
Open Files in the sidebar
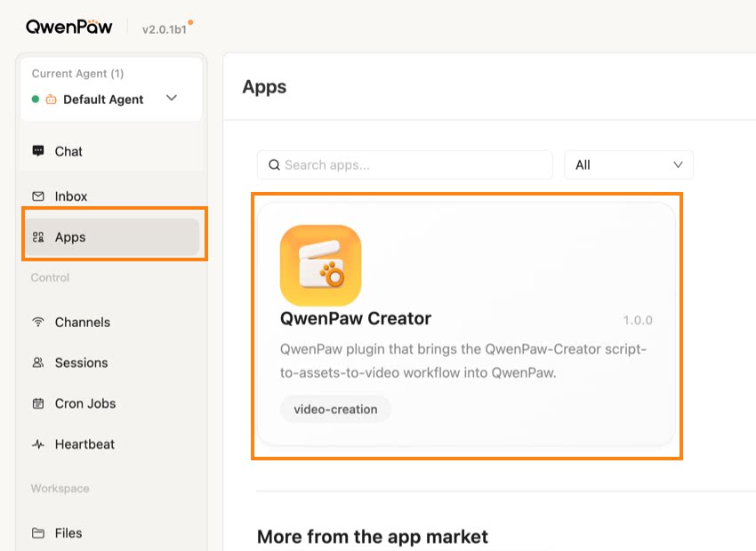[112, 533]
